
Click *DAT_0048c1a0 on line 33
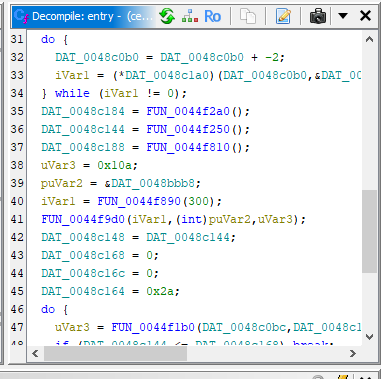click(164, 75)
